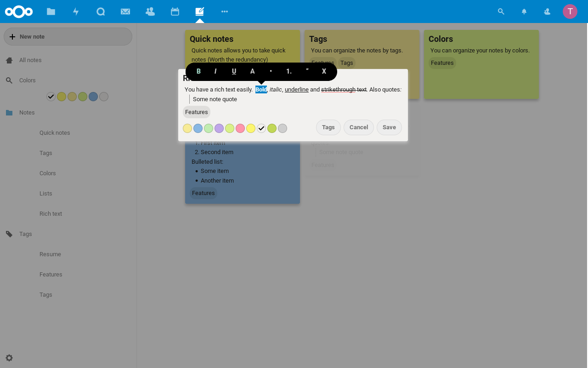Remove formatting with the X toolbar button

pyautogui.click(x=324, y=71)
